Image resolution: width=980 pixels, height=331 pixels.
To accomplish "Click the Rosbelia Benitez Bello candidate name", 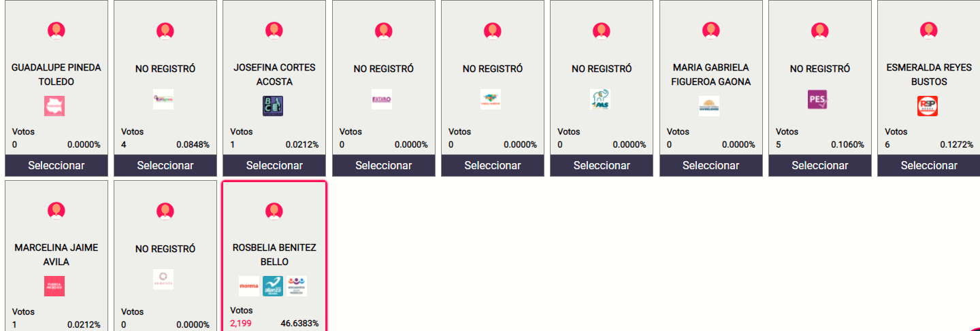I will (274, 255).
